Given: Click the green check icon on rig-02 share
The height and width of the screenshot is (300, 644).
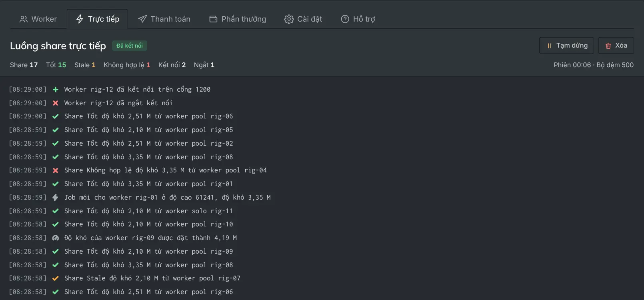Looking at the screenshot, I should 56,144.
